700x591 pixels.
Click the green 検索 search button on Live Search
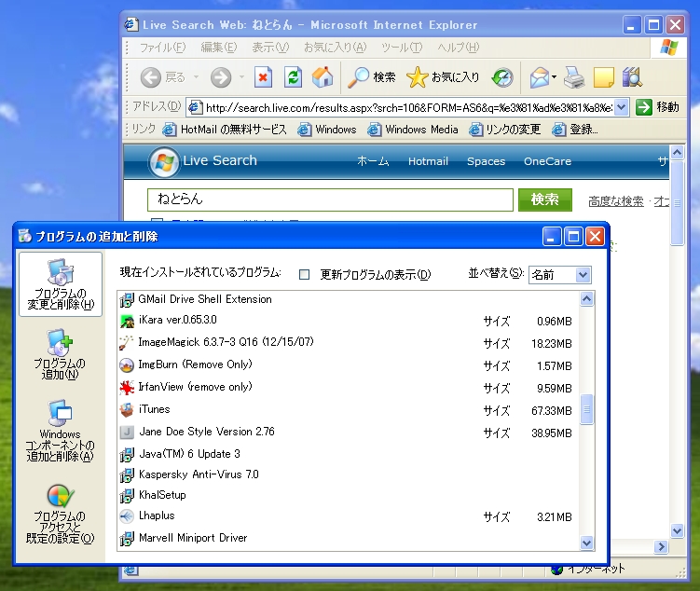545,199
